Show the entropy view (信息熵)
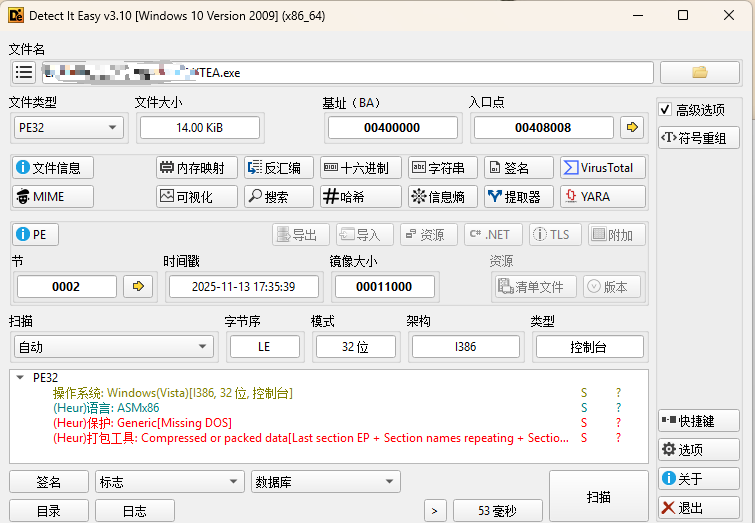Image resolution: width=755 pixels, height=523 pixels. coord(441,197)
